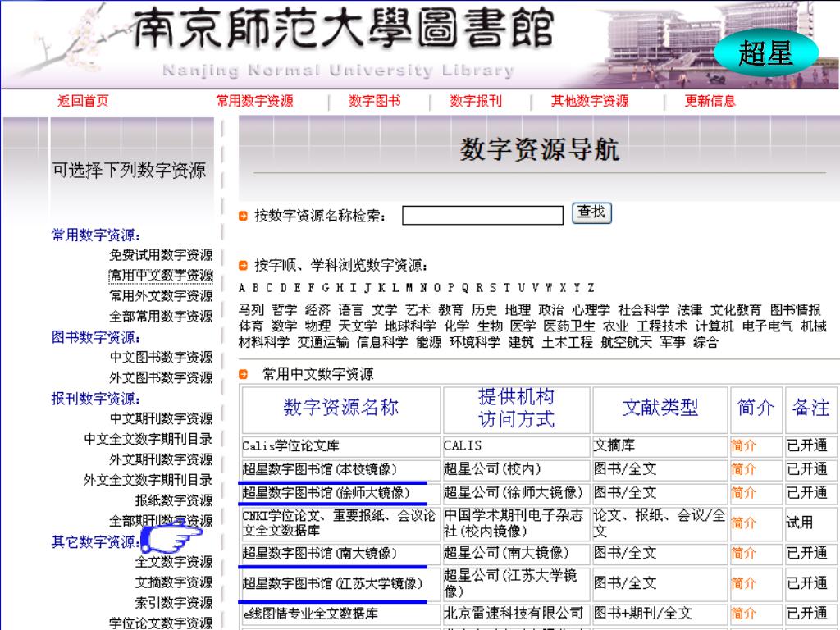Click the 文摘库 cell in Calis row
This screenshot has width=840, height=630.
point(614,445)
